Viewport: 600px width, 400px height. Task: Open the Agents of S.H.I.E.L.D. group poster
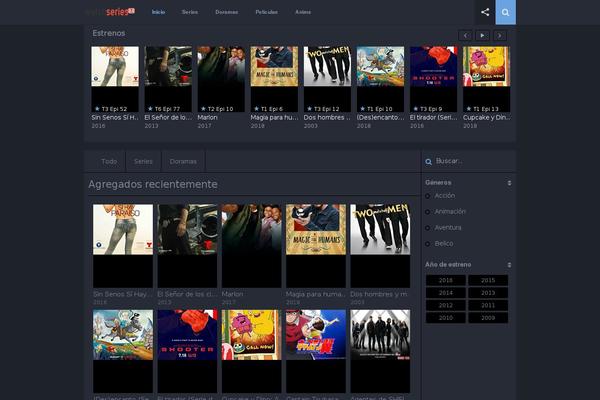[380, 351]
